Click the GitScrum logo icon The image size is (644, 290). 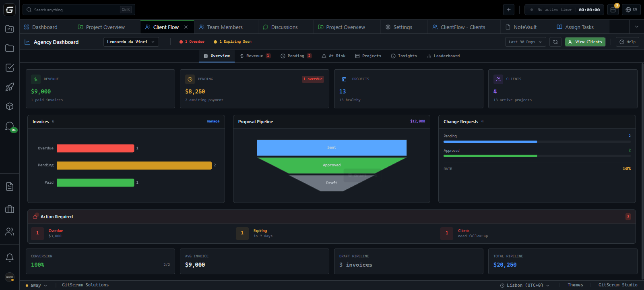tap(10, 10)
